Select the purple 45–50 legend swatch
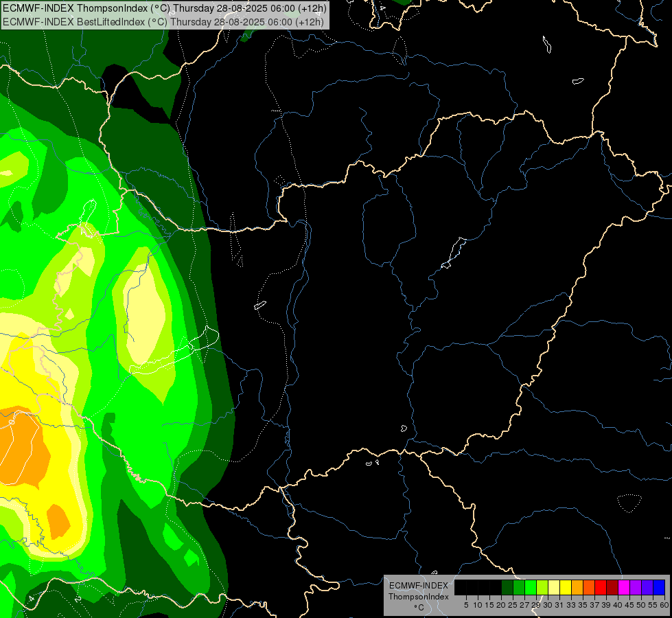The image size is (672, 618). 636,587
